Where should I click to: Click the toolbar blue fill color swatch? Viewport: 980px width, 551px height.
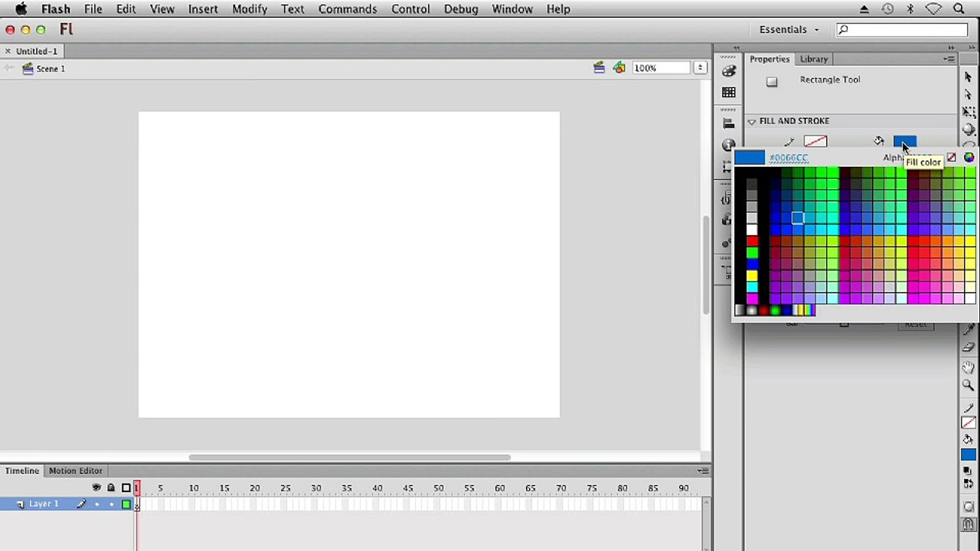point(968,455)
